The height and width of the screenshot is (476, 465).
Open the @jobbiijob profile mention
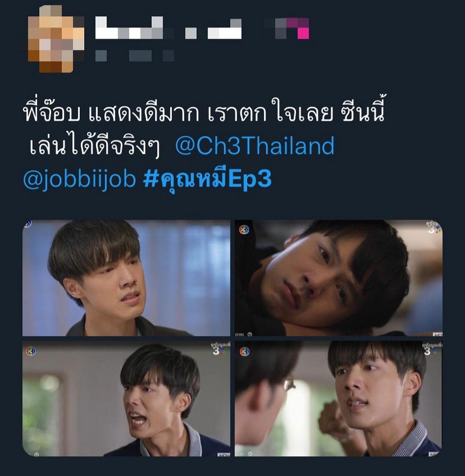[80, 179]
